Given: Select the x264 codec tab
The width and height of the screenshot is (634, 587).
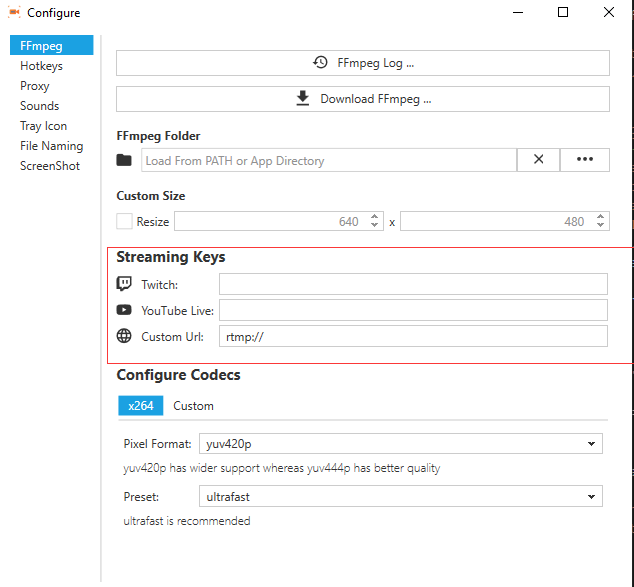Looking at the screenshot, I should 140,406.
